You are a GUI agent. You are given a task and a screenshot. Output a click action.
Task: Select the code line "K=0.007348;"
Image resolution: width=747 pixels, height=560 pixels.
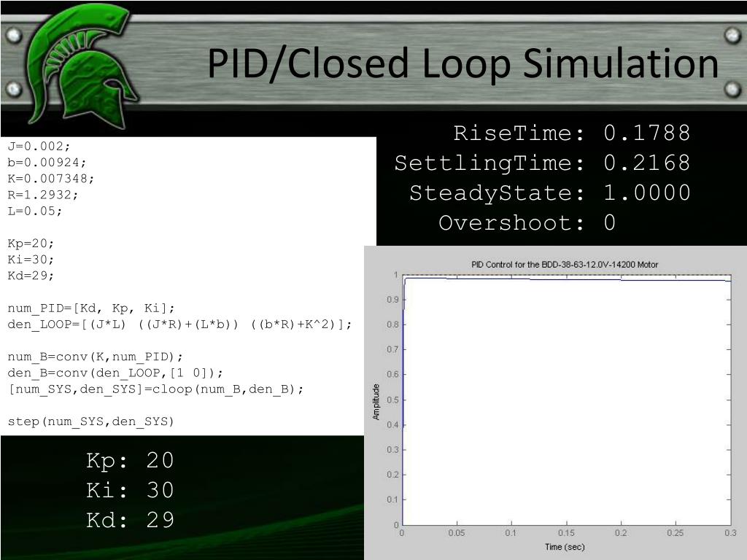point(51,179)
